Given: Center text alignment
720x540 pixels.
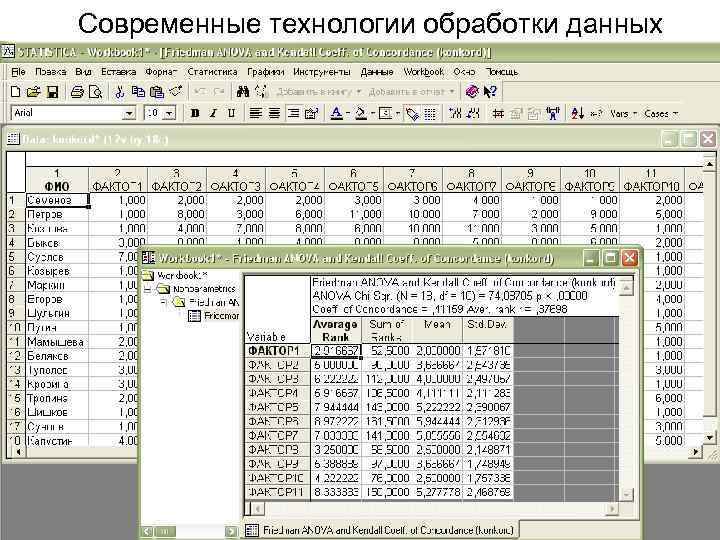Looking at the screenshot, I should pos(274,113).
